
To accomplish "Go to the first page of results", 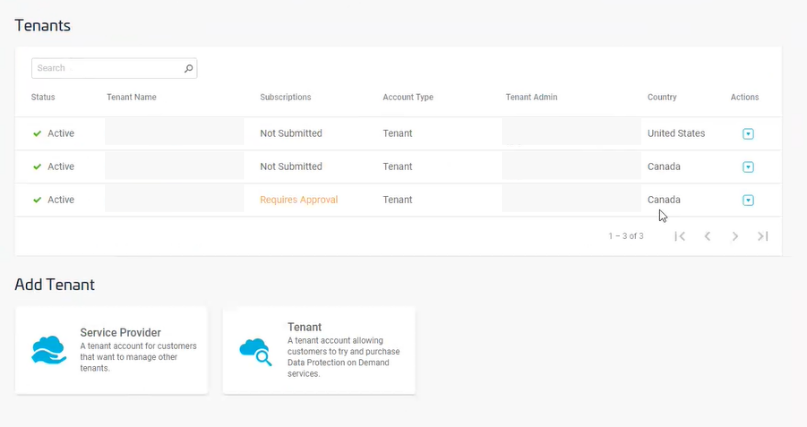I will [680, 236].
